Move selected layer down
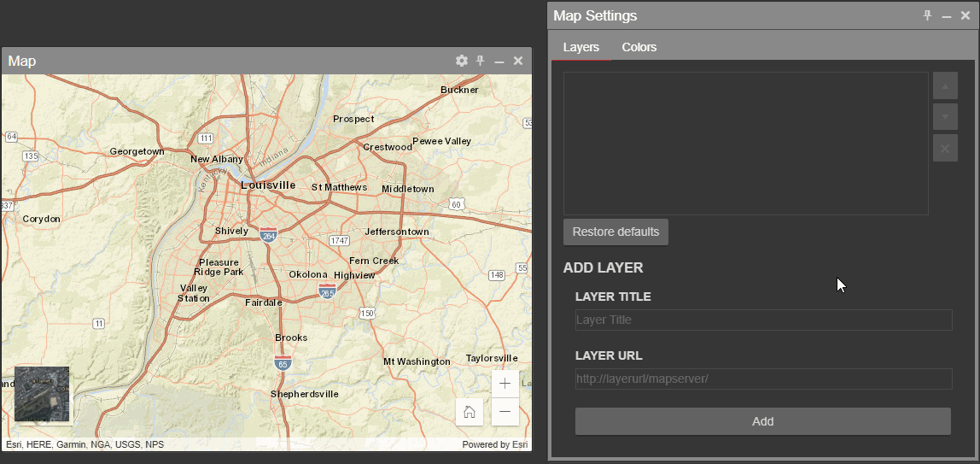 pyautogui.click(x=945, y=116)
